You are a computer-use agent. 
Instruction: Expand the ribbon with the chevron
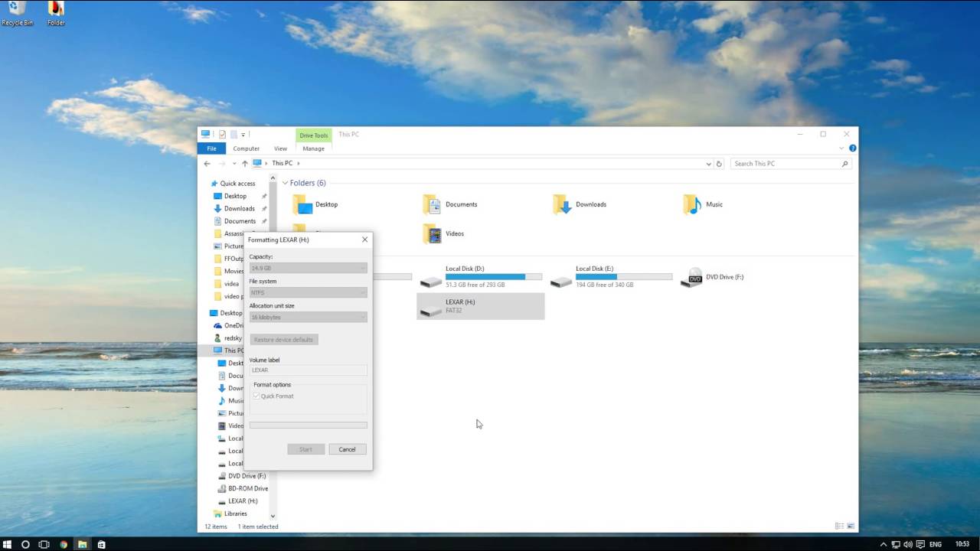(842, 148)
